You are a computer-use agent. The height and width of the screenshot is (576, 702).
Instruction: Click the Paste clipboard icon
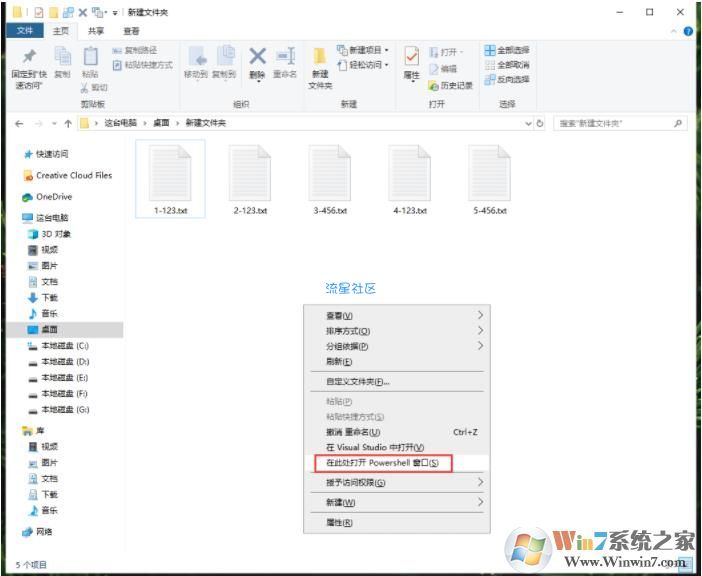coord(90,56)
